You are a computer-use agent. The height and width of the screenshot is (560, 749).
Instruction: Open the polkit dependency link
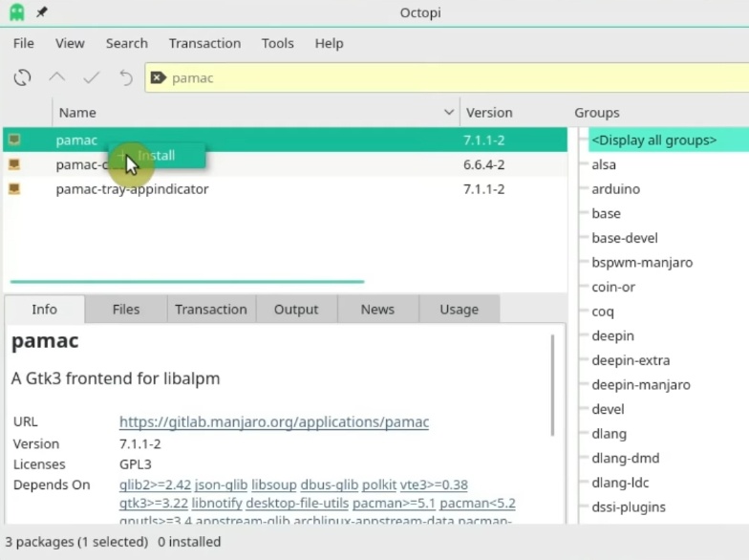379,485
